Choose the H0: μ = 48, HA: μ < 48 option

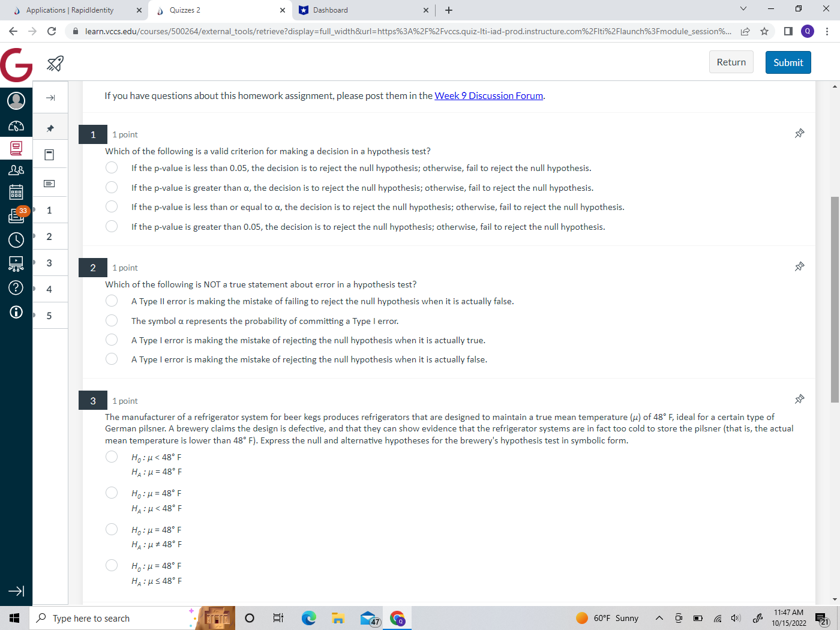112,493
